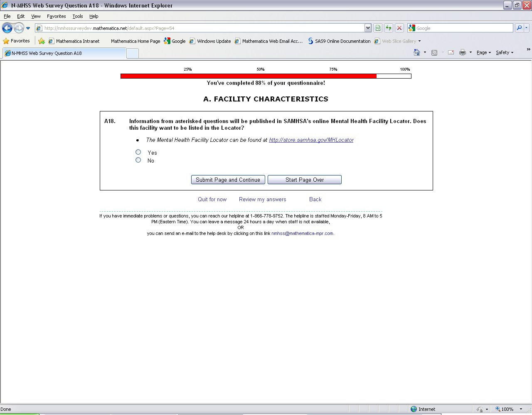
Task: Open a new tab with the blank tab button
Action: point(133,53)
